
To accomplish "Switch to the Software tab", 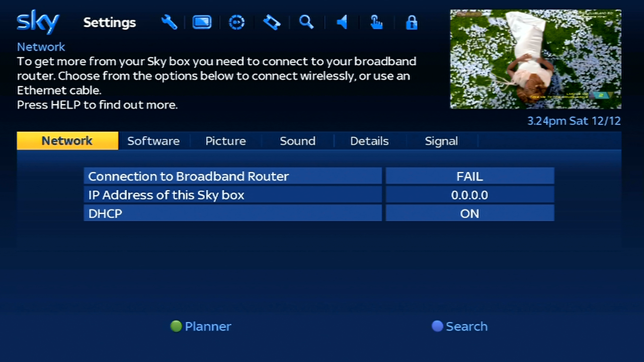I will [x=153, y=141].
